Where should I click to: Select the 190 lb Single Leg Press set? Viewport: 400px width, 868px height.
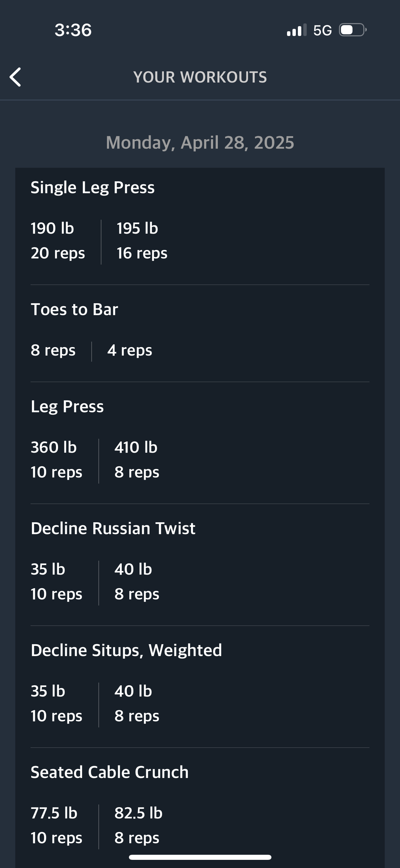[58, 241]
